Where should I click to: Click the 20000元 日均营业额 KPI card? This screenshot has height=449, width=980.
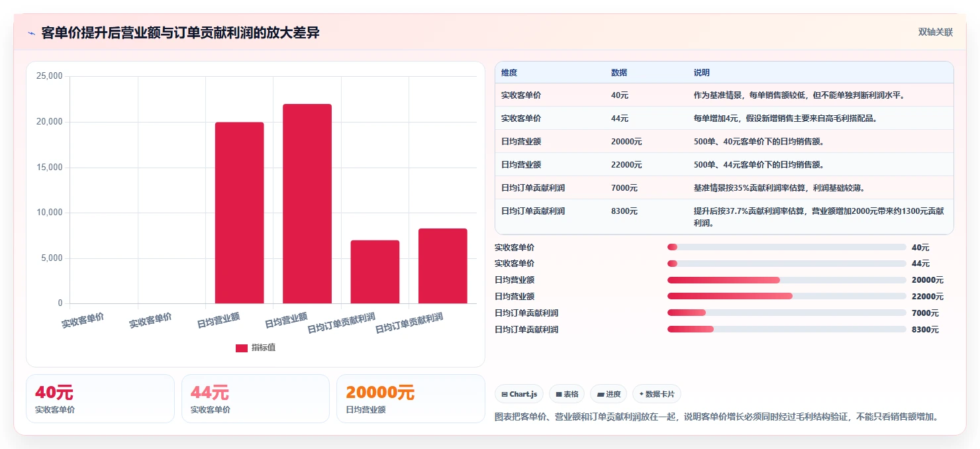(411, 399)
